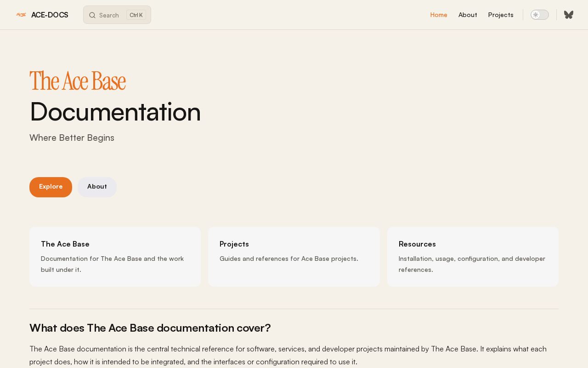Focus the Search input field
The height and width of the screenshot is (368, 588).
(x=117, y=15)
